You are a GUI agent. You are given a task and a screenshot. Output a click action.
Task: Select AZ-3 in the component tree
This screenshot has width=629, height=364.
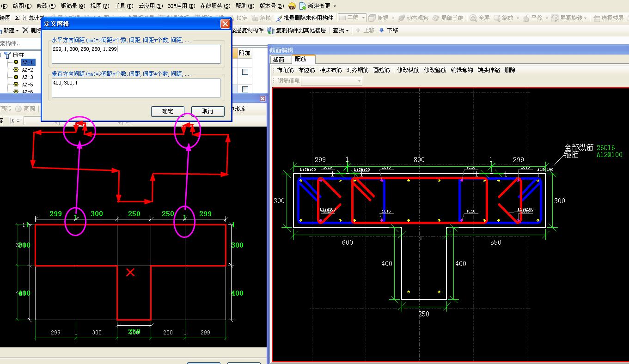(28, 77)
